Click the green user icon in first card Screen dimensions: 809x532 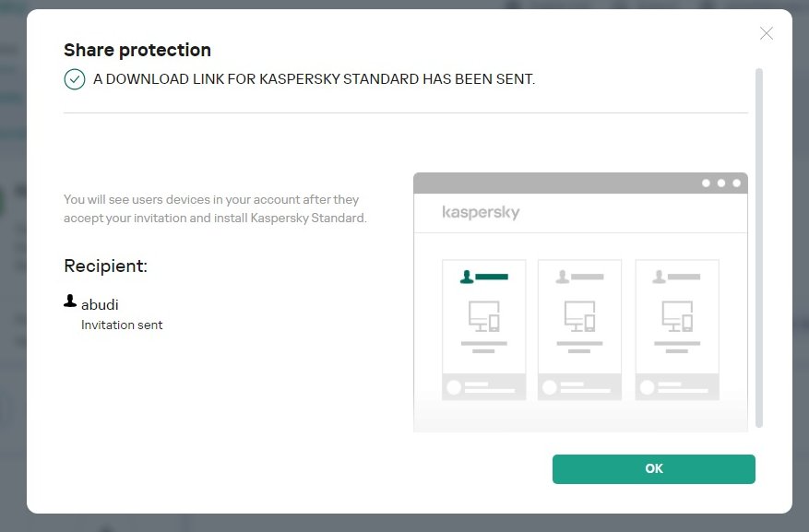(x=468, y=276)
